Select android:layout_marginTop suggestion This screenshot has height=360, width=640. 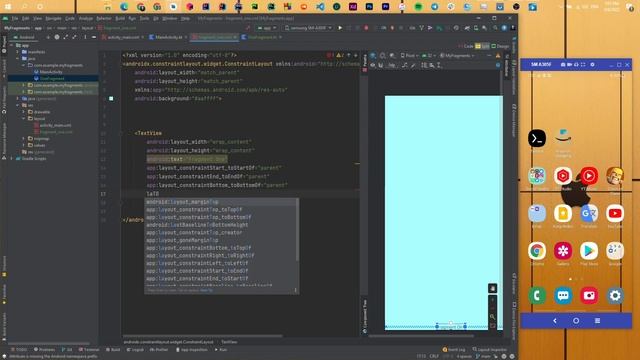point(182,202)
